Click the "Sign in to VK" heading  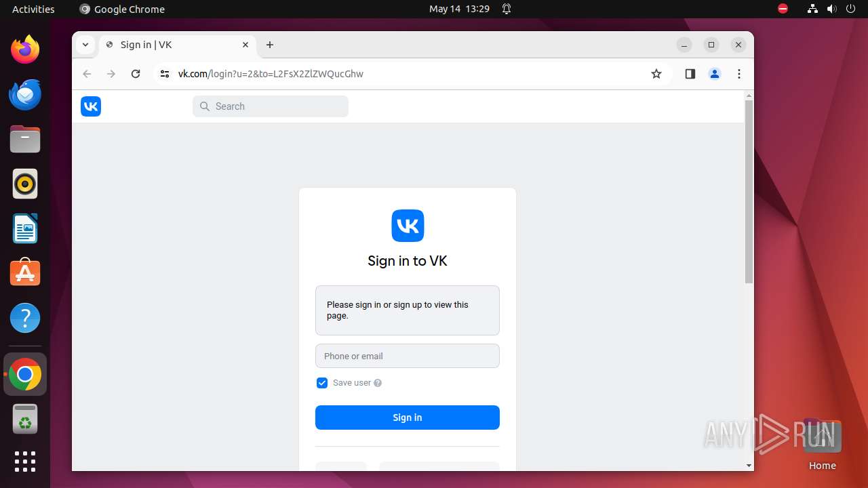click(x=408, y=261)
